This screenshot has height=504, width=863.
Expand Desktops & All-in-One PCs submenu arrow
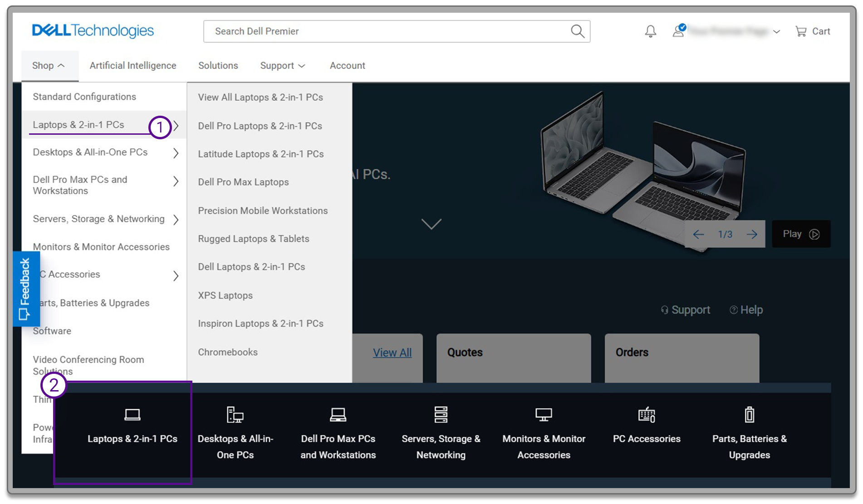coord(176,153)
